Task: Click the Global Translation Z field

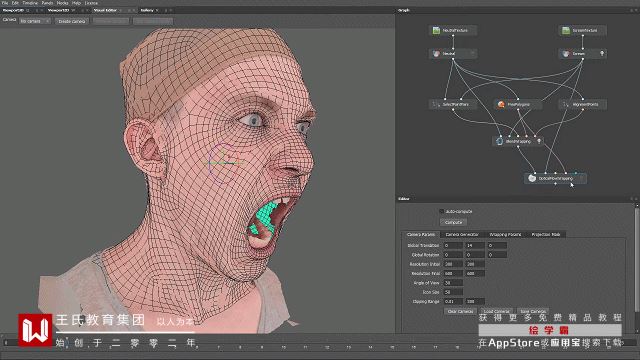Action: coord(497,245)
